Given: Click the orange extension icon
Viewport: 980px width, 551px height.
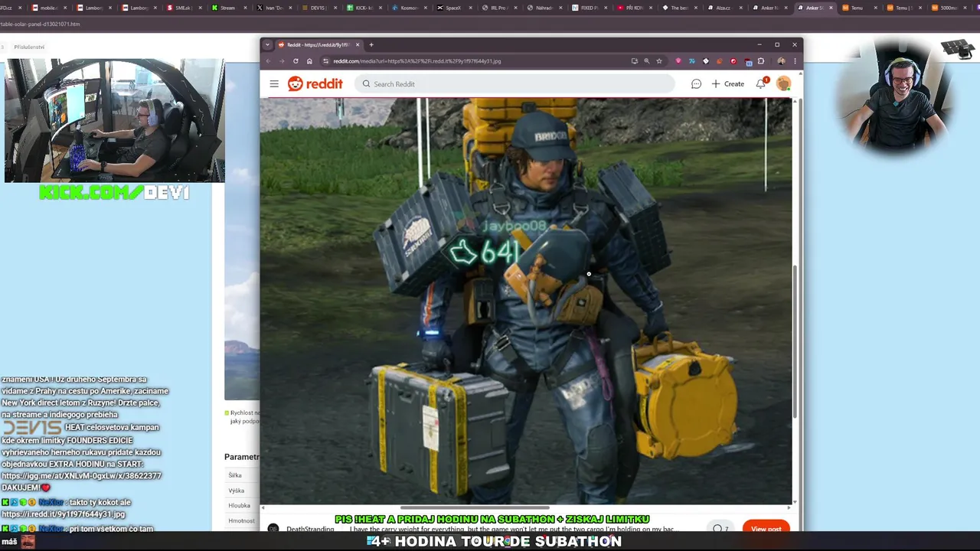Looking at the screenshot, I should tap(720, 61).
